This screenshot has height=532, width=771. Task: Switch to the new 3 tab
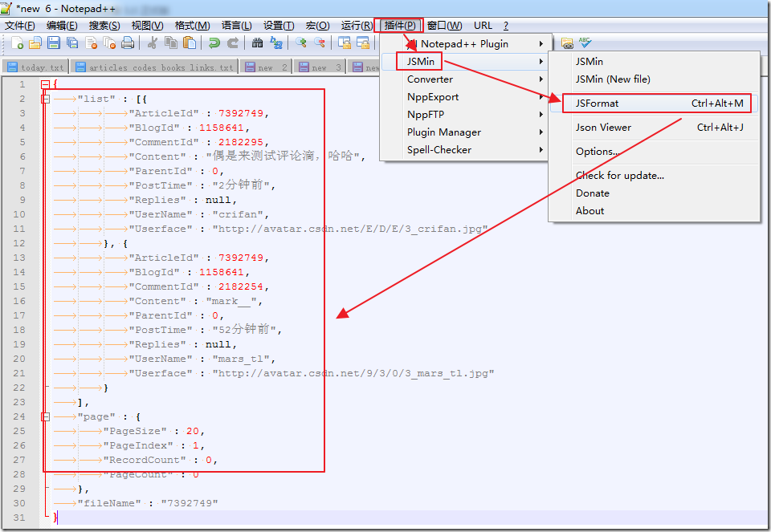[x=320, y=67]
